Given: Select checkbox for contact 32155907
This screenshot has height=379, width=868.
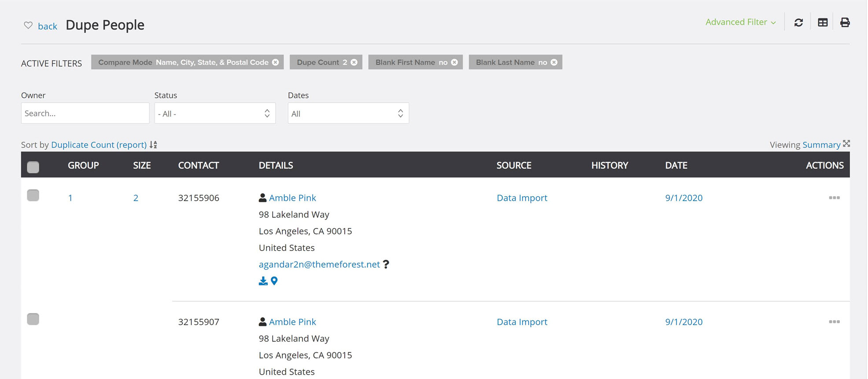Looking at the screenshot, I should [x=33, y=319].
